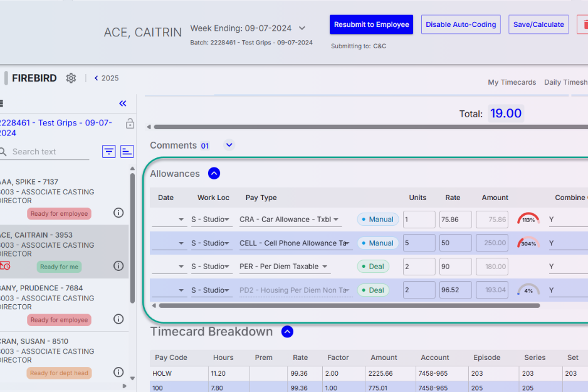This screenshot has width=588, height=392.
Task: Go to My Timecards tab
Action: 512,82
